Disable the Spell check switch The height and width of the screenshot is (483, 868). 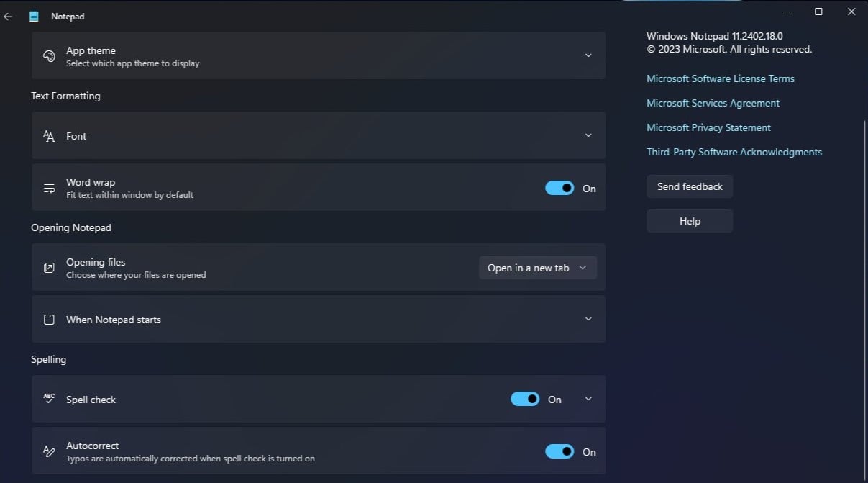[525, 399]
